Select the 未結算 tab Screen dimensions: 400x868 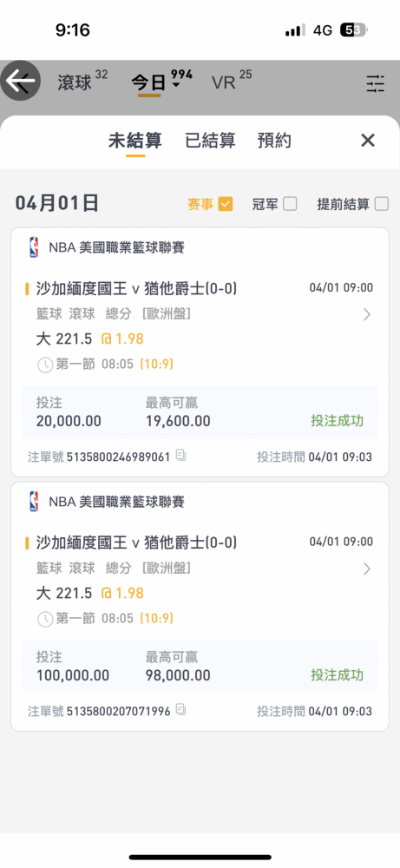pos(135,141)
